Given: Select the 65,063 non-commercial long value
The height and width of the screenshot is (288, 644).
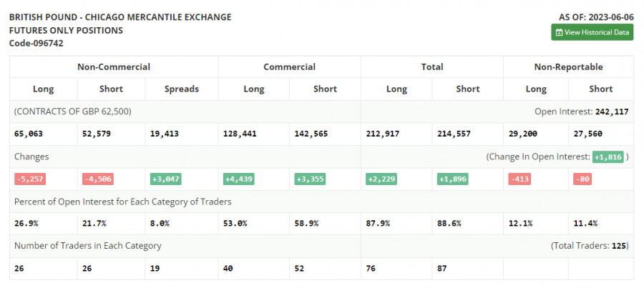Looking at the screenshot, I should [29, 134].
